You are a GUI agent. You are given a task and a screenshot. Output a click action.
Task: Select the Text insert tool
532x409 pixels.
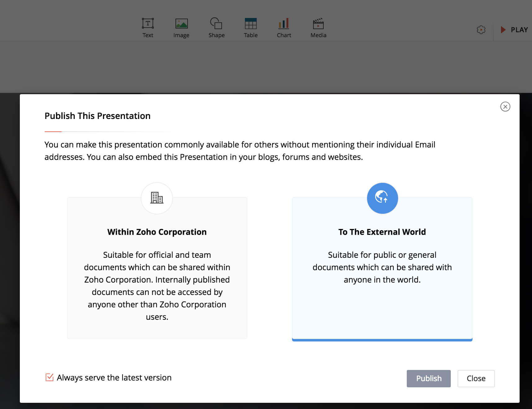148,28
